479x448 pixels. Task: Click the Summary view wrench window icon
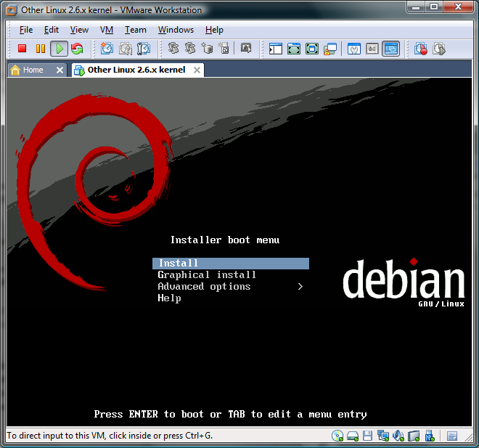click(354, 49)
